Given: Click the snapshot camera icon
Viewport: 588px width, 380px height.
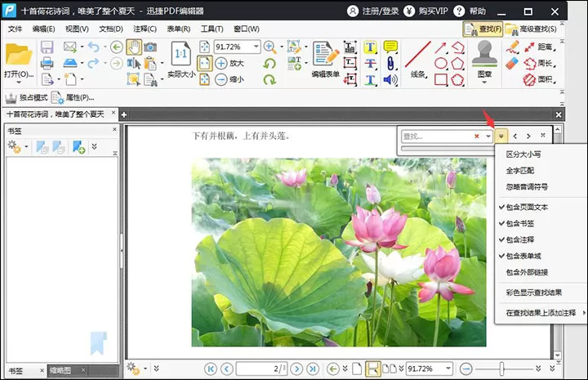Looking at the screenshot, I should [150, 47].
